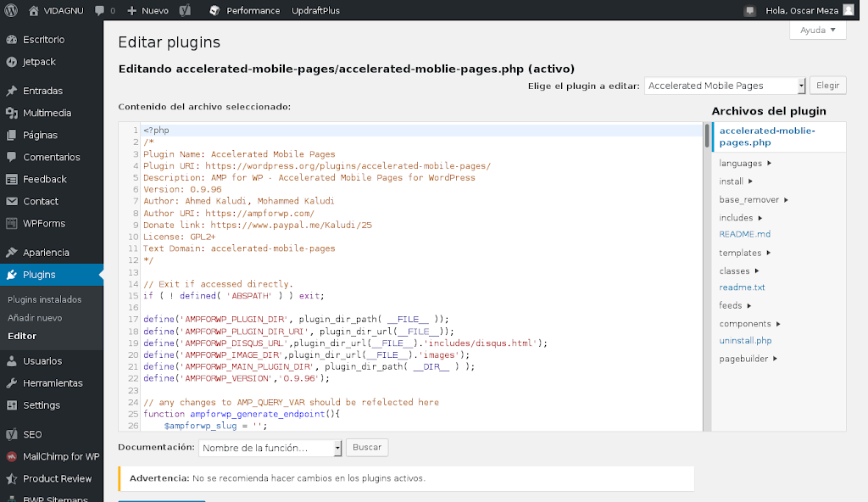Click the Hola, Oscar Meza account greeting
The image size is (868, 502).
(x=802, y=10)
